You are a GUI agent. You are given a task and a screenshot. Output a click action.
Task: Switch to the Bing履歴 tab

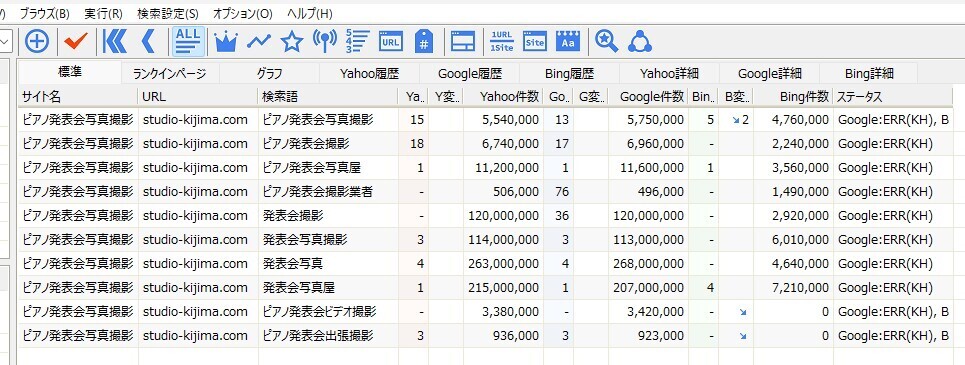(x=569, y=74)
